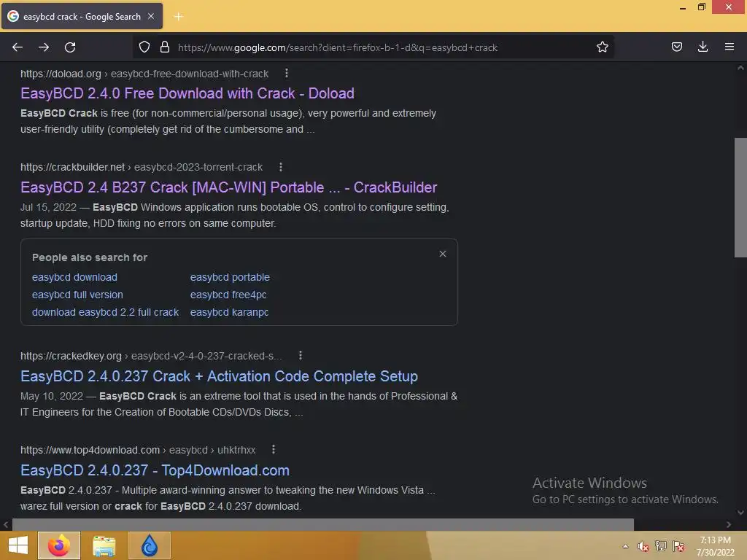Click the crackedkey.org URL breadcrumb

(x=151, y=356)
